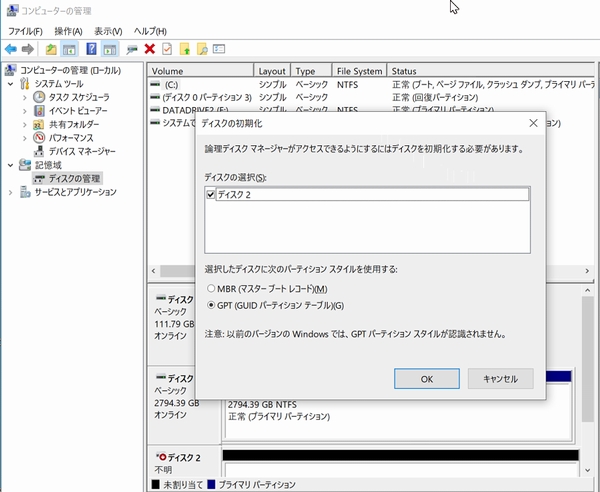Click the yellow folder with green arrow icon
The width and height of the screenshot is (600, 492).
(x=185, y=49)
